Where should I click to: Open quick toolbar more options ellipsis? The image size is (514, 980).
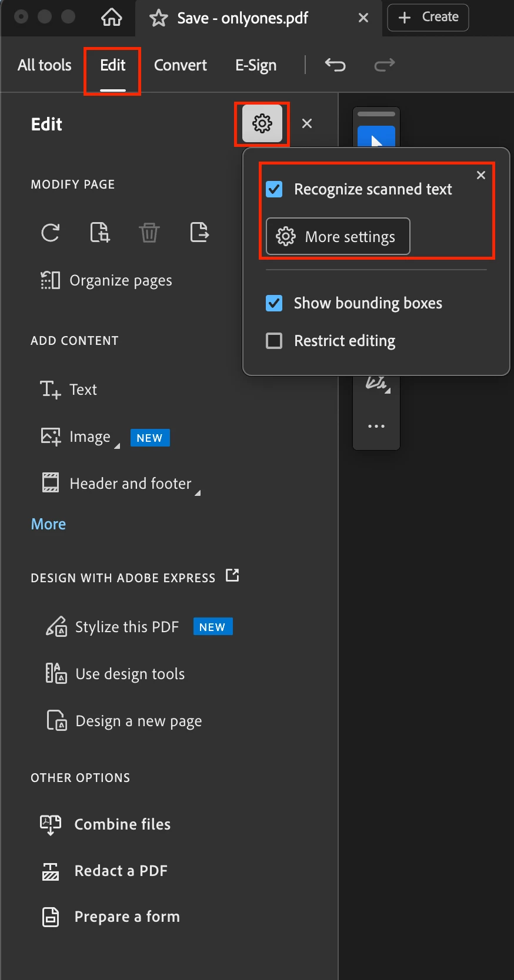(376, 426)
